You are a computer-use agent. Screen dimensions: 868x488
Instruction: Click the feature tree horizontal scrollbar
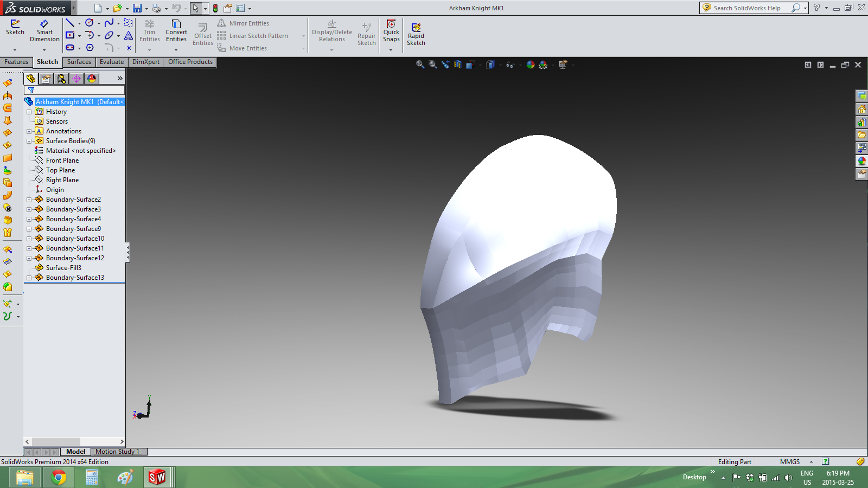(74, 441)
